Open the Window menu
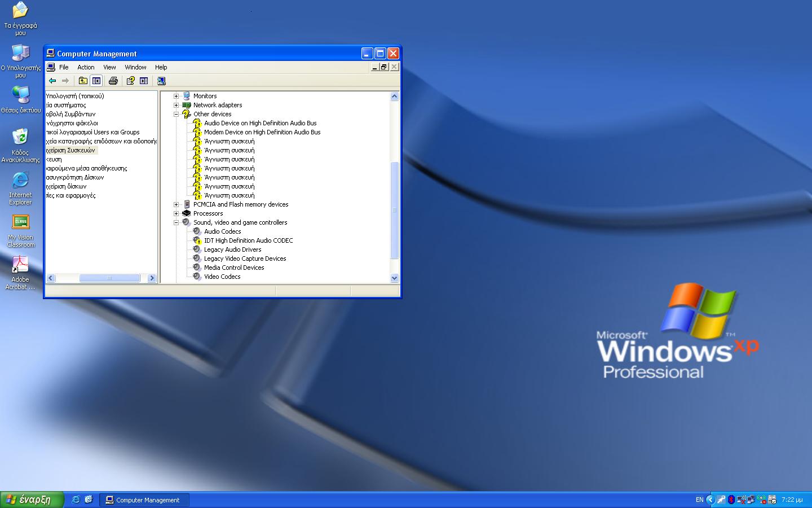Viewport: 812px width, 508px height. (135, 67)
